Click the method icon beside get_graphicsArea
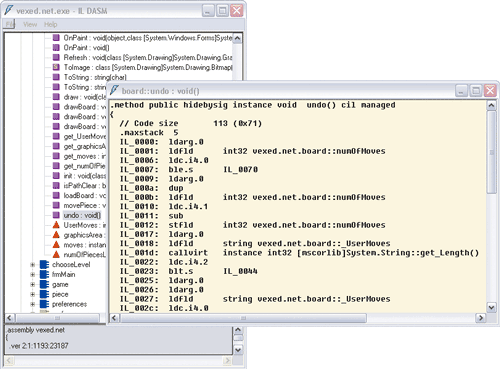The image size is (500, 369). (56, 146)
